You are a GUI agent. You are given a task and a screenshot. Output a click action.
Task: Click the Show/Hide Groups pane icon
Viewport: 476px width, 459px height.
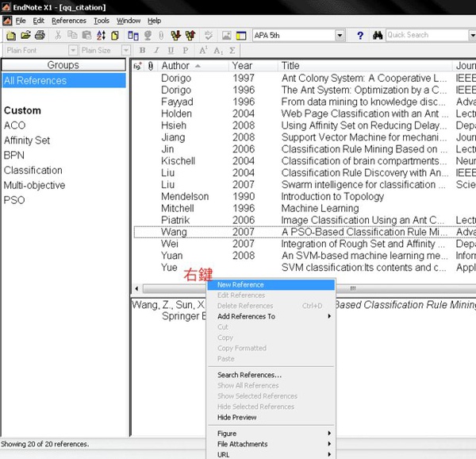click(241, 36)
